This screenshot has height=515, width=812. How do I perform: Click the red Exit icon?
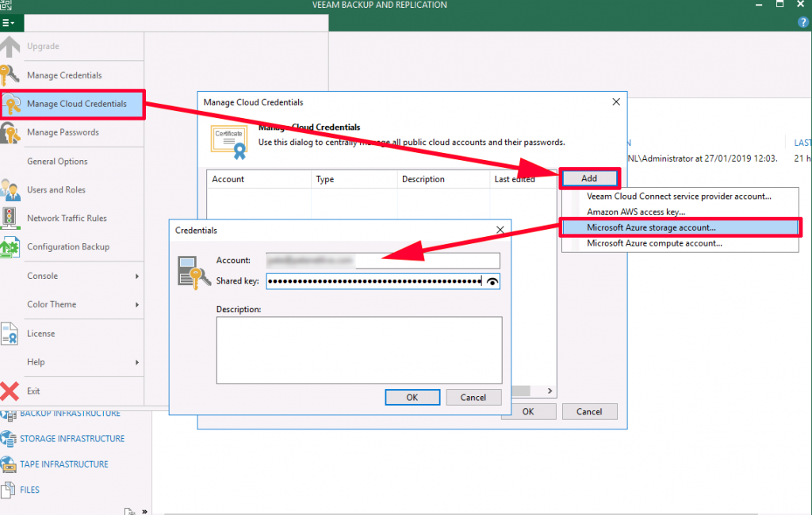[10, 390]
